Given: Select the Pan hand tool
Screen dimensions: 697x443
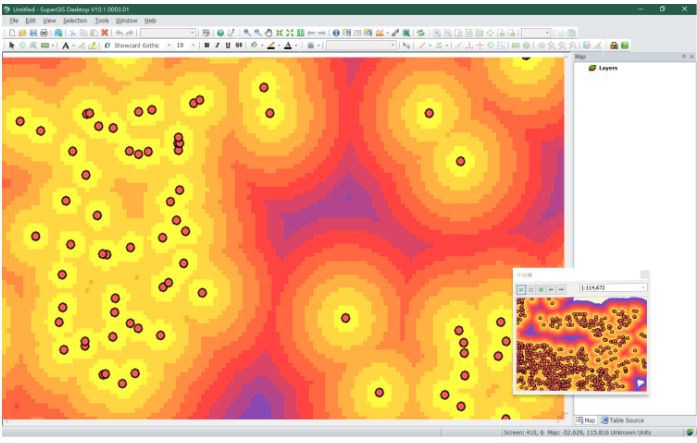Looking at the screenshot, I should (x=269, y=33).
